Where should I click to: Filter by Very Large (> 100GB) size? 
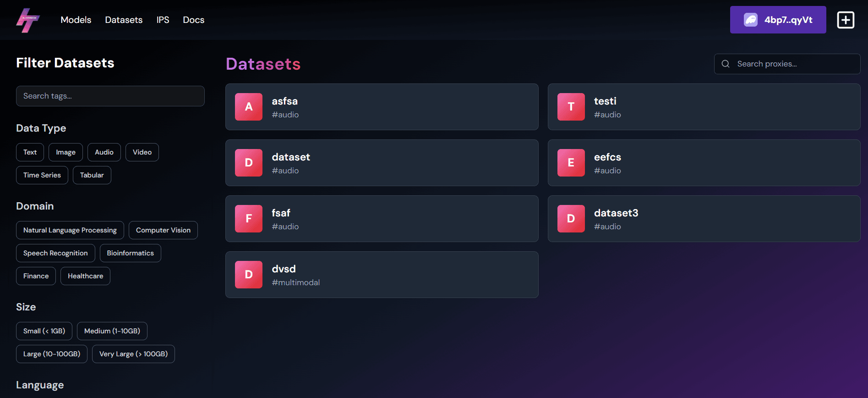(133, 354)
